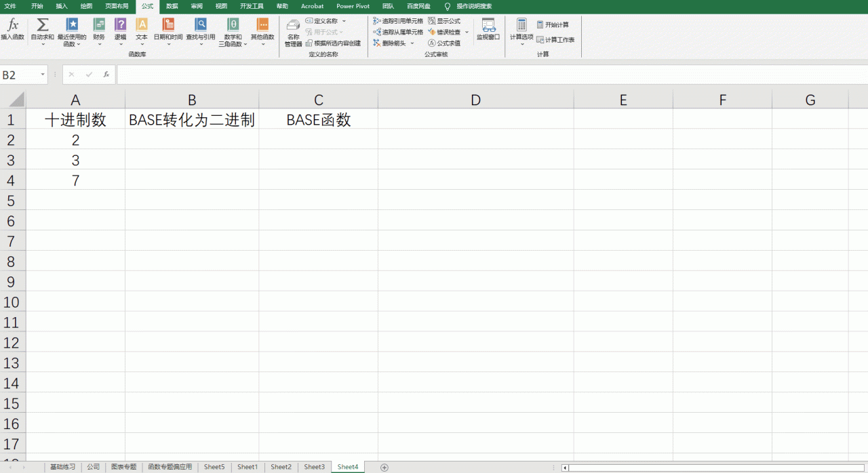The width and height of the screenshot is (868, 473).
Task: Switch to sheet tab 图表专题
Action: (x=124, y=467)
